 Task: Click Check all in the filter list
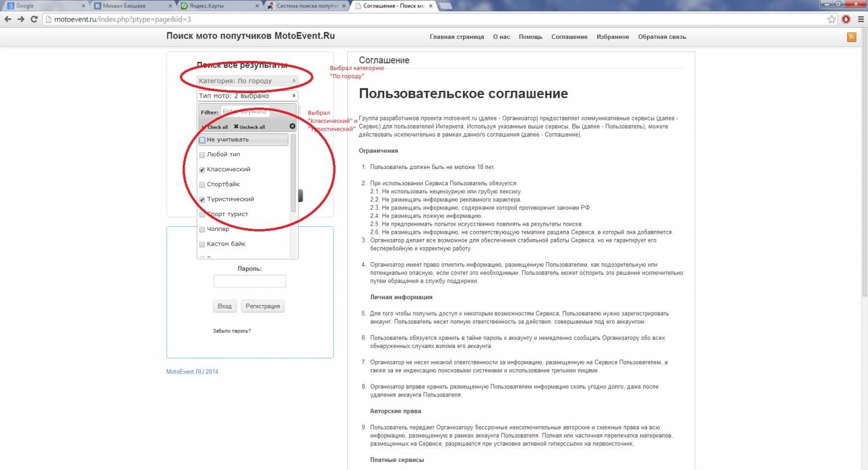point(215,127)
